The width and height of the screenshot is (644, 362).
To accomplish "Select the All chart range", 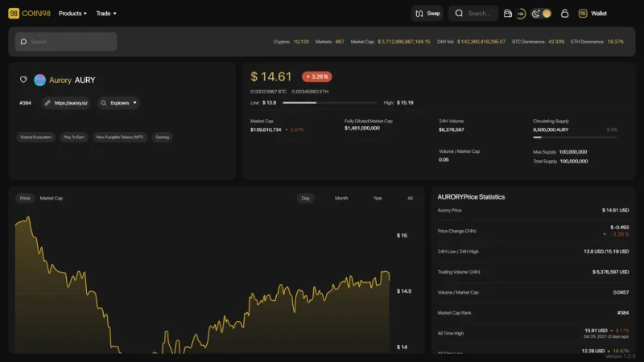I will tap(410, 198).
